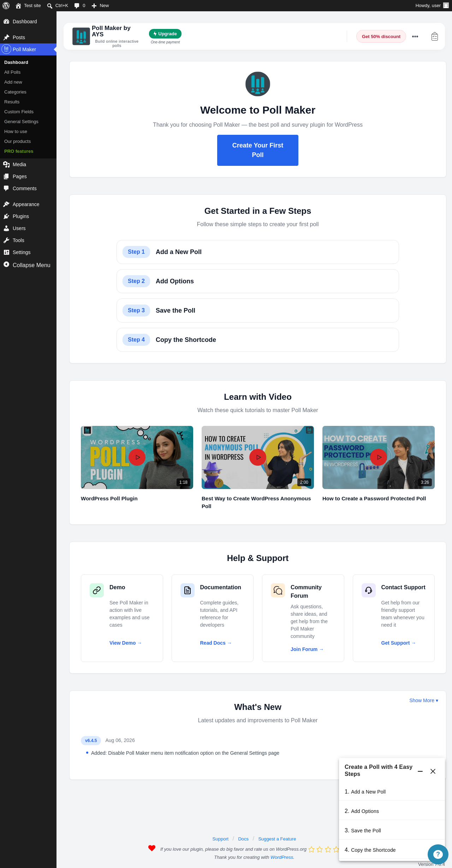The image size is (452, 868).
Task: Expand Step 3 Save the Poll
Action: [258, 311]
